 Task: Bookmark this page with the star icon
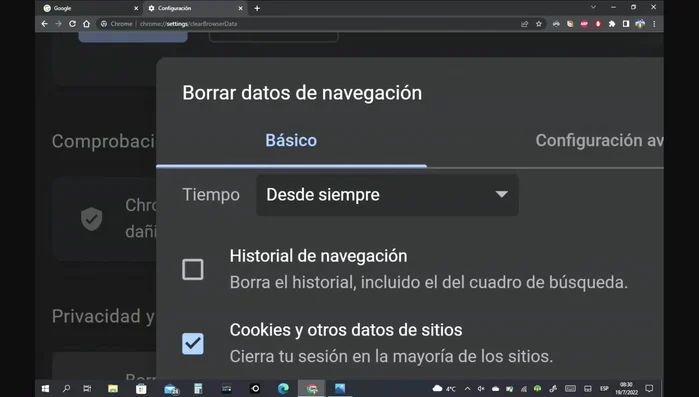pyautogui.click(x=539, y=24)
